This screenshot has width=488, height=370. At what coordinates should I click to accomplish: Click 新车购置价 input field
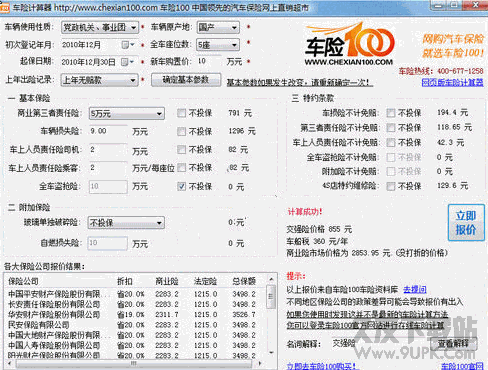click(209, 61)
